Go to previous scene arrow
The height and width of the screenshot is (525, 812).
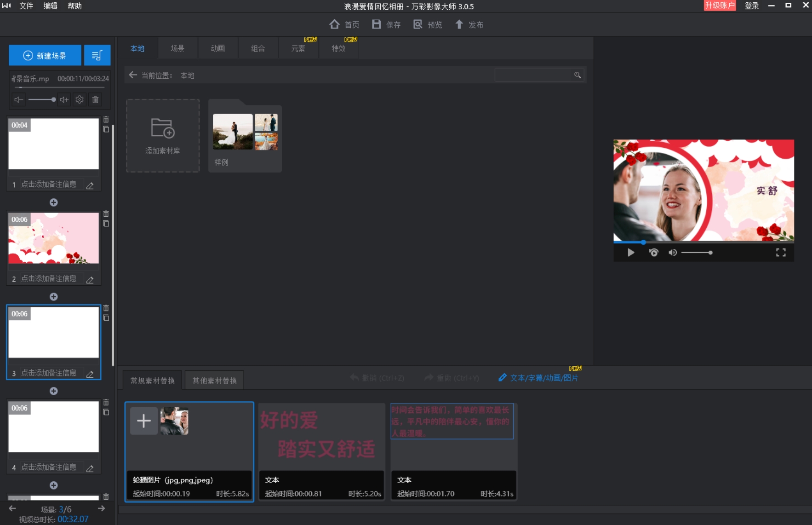[12, 508]
